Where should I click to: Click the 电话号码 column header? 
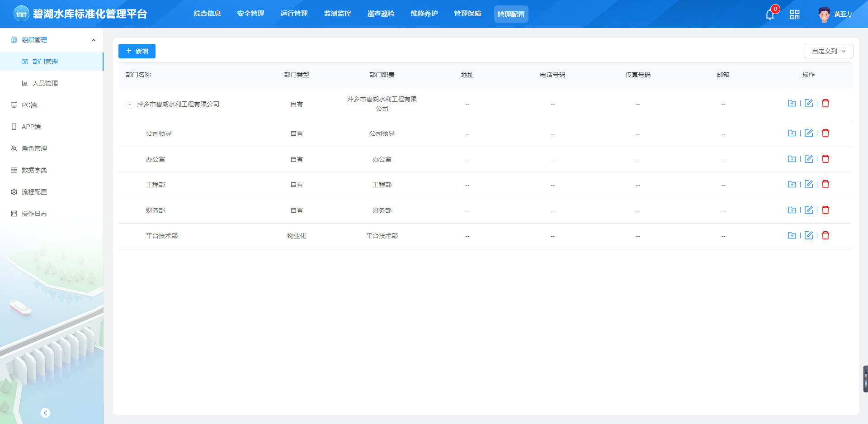(552, 75)
